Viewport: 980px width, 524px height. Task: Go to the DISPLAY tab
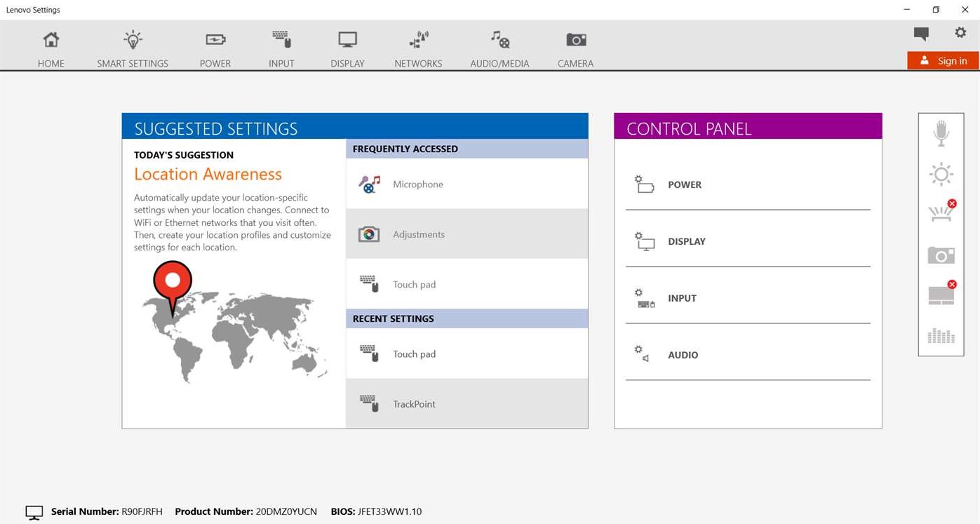click(347, 49)
